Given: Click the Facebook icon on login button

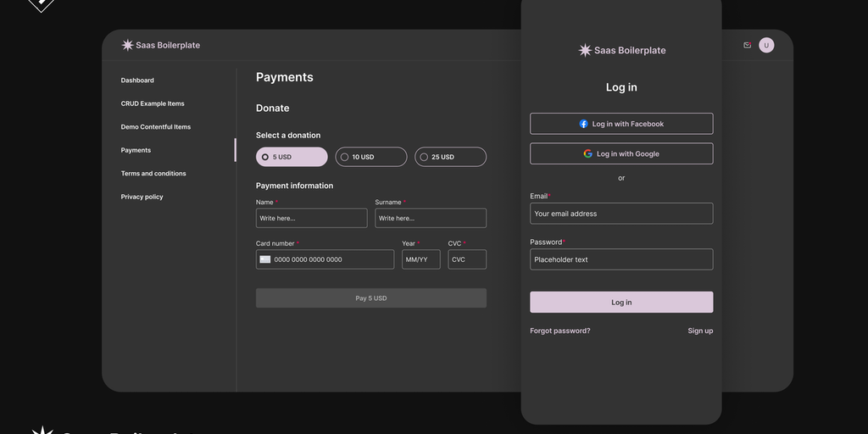Looking at the screenshot, I should click(583, 124).
